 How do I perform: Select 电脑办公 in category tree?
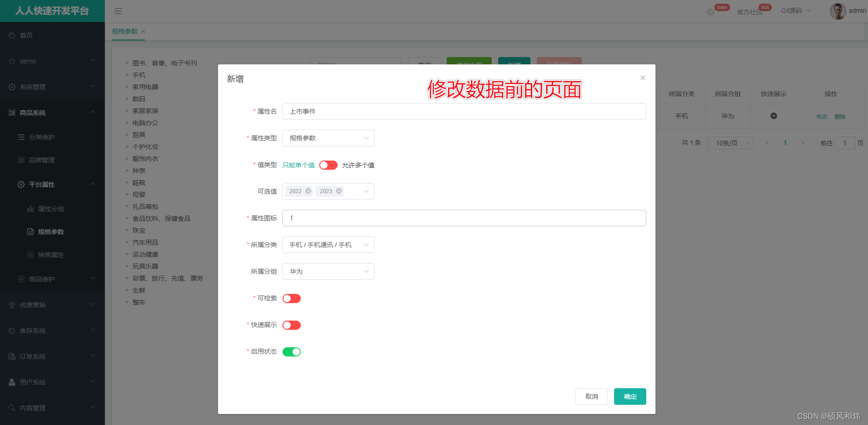coord(145,123)
